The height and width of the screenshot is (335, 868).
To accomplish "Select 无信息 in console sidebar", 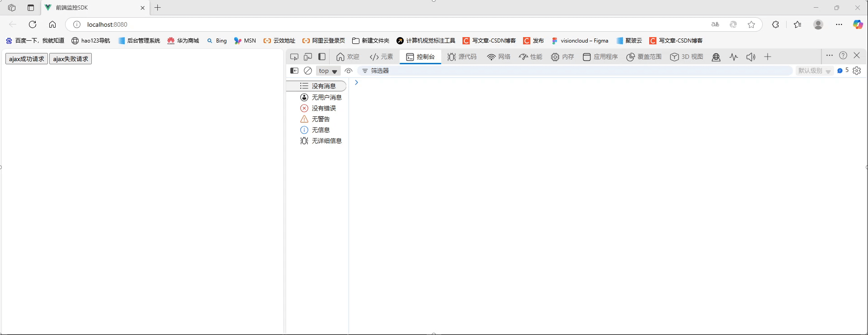I will pyautogui.click(x=317, y=130).
